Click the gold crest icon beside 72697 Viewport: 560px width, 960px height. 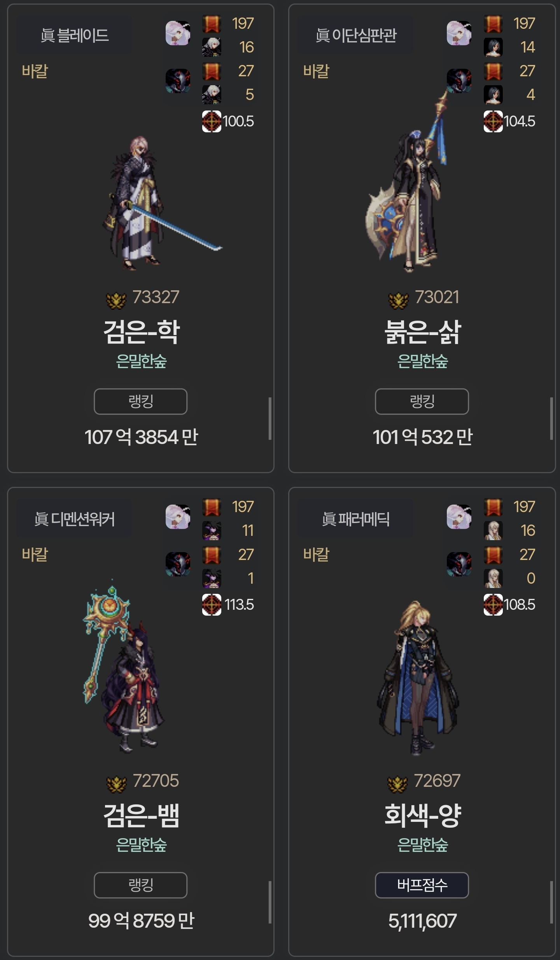pos(397,783)
